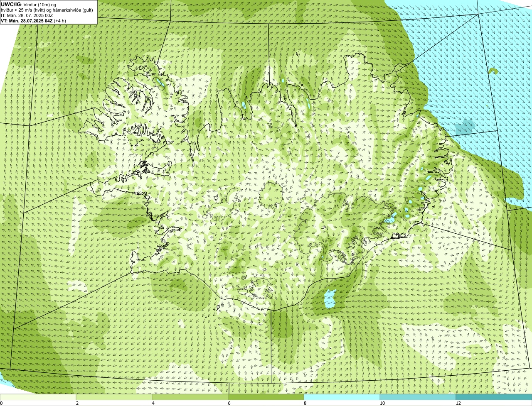Image resolution: width=532 pixels, height=406 pixels.
Task: Click the '4' label under the color scale
Action: click(x=153, y=403)
